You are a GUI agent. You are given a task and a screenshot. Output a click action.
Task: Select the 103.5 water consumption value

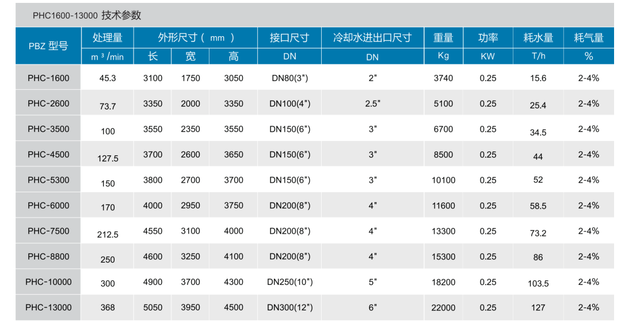pos(538,283)
